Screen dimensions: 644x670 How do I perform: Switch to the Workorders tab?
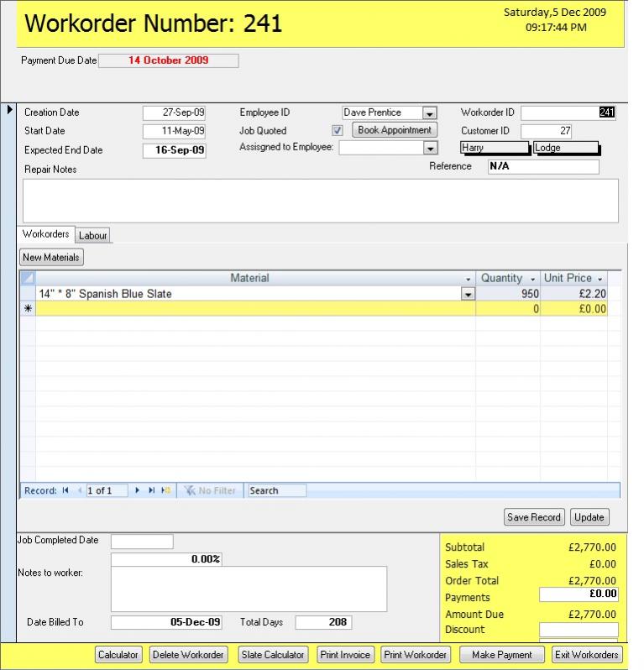click(45, 234)
